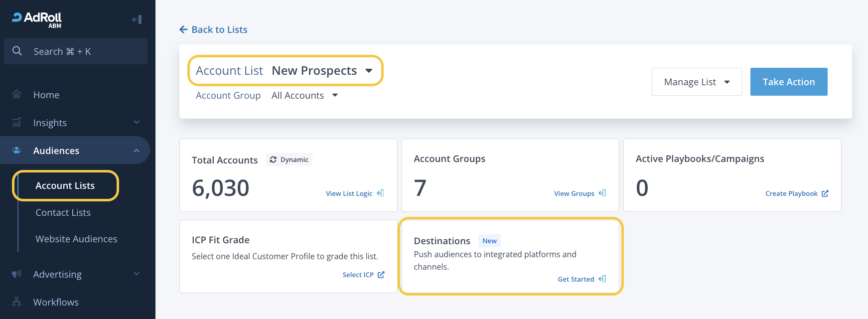The height and width of the screenshot is (319, 868).
Task: Click the Dynamic refresh badge
Action: coord(289,159)
